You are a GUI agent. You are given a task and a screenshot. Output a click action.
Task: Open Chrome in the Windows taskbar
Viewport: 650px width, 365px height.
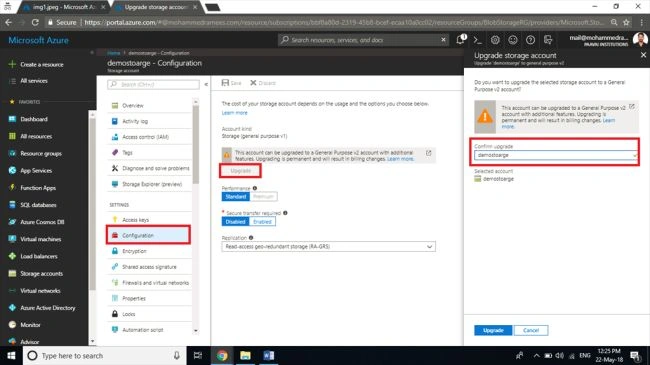point(222,355)
